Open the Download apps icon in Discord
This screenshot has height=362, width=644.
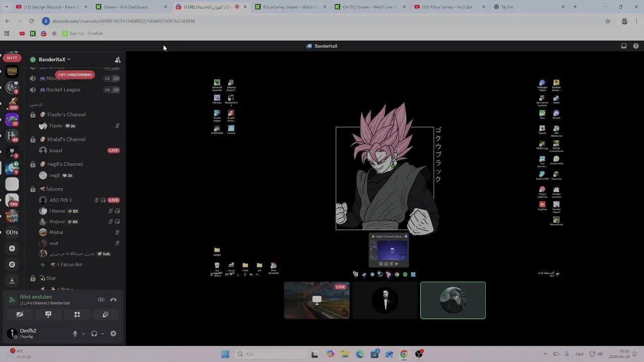click(12, 281)
